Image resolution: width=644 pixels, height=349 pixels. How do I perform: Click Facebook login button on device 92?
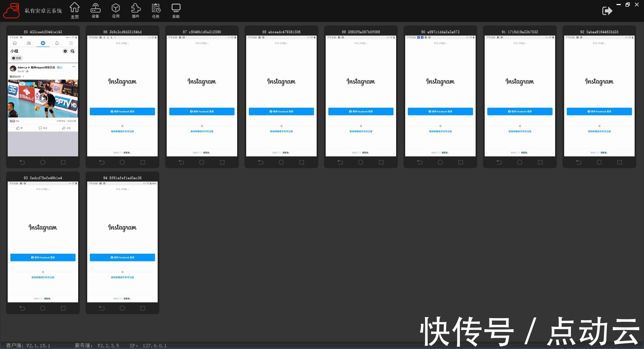(599, 111)
